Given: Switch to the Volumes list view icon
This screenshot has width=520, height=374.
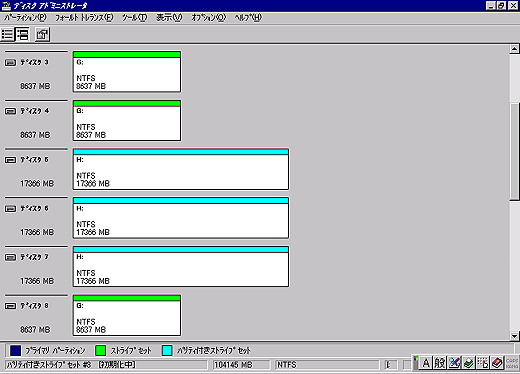Looking at the screenshot, I should coord(7,34).
